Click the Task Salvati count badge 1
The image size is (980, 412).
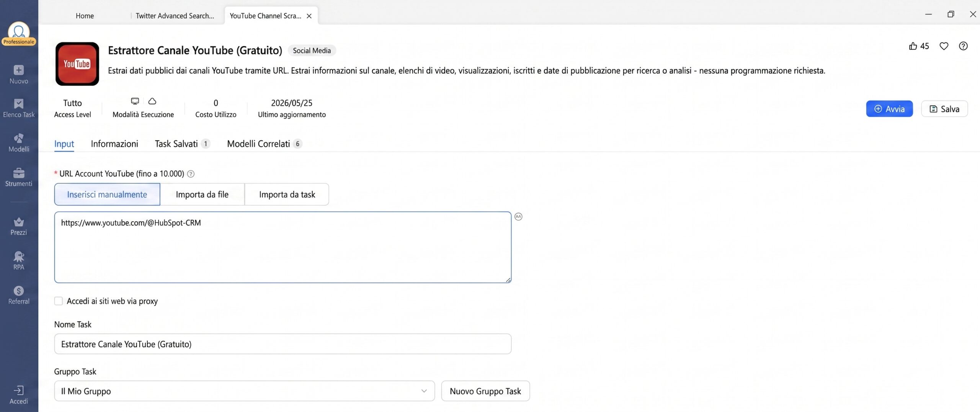click(x=206, y=144)
